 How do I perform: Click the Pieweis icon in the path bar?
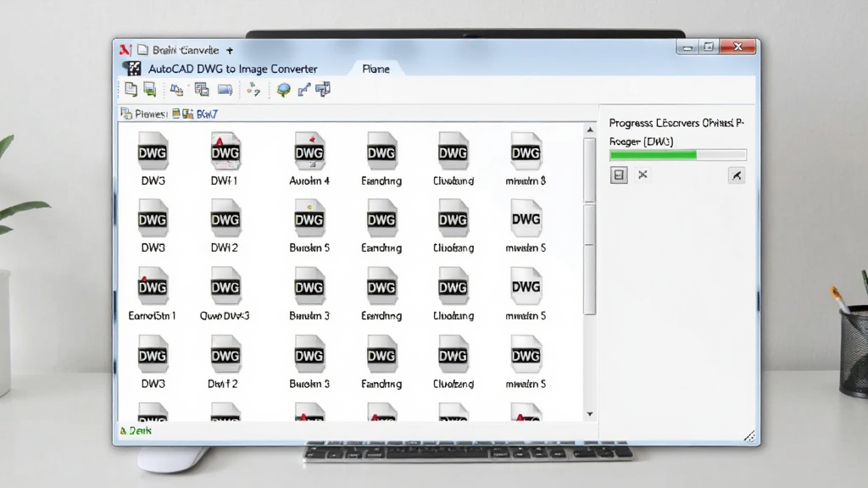(126, 114)
